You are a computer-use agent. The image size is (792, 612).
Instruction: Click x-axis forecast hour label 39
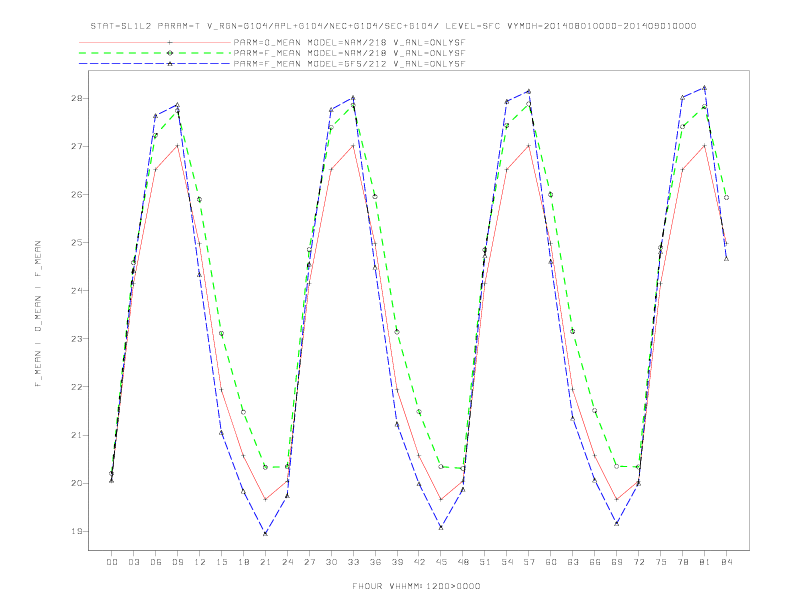coord(397,562)
